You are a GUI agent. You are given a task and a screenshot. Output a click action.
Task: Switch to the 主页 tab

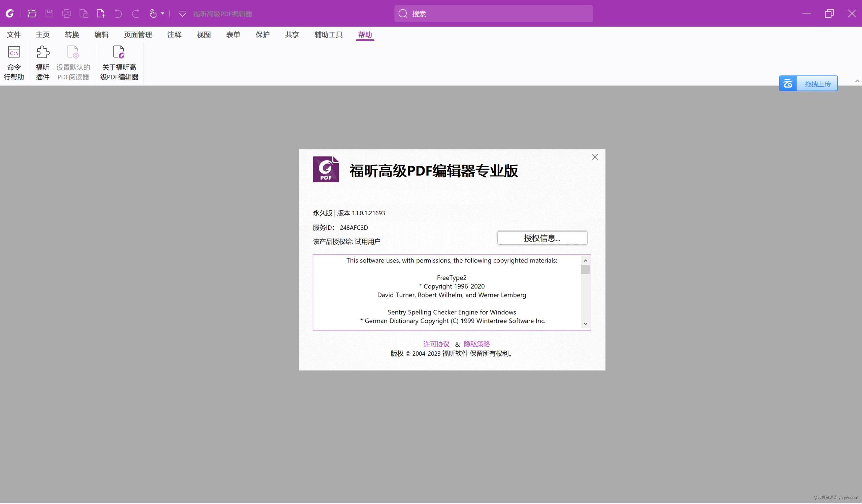click(42, 35)
